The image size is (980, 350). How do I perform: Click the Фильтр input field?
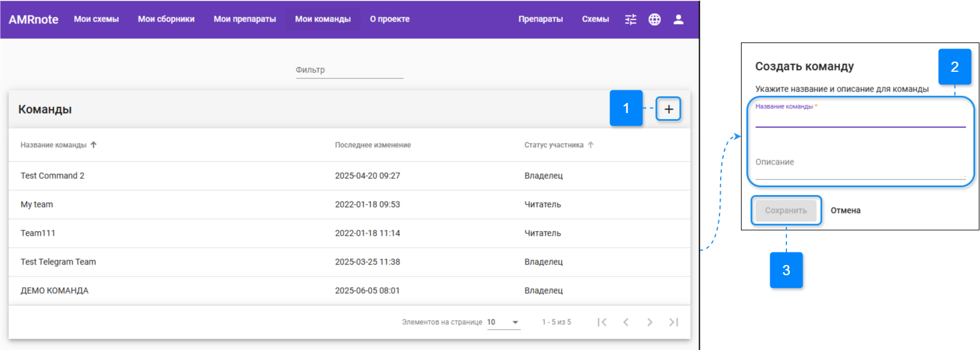pyautogui.click(x=350, y=70)
